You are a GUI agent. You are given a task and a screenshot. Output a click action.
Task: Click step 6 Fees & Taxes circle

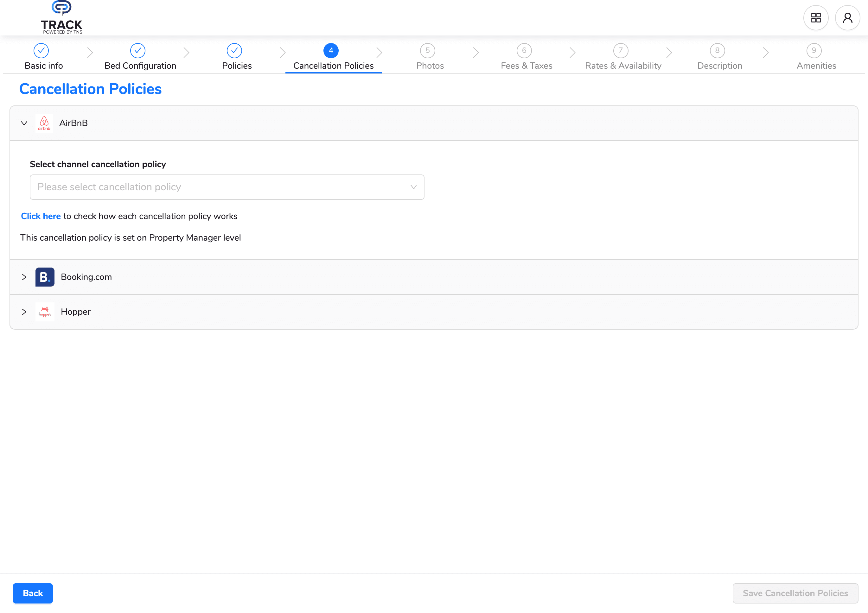click(524, 51)
